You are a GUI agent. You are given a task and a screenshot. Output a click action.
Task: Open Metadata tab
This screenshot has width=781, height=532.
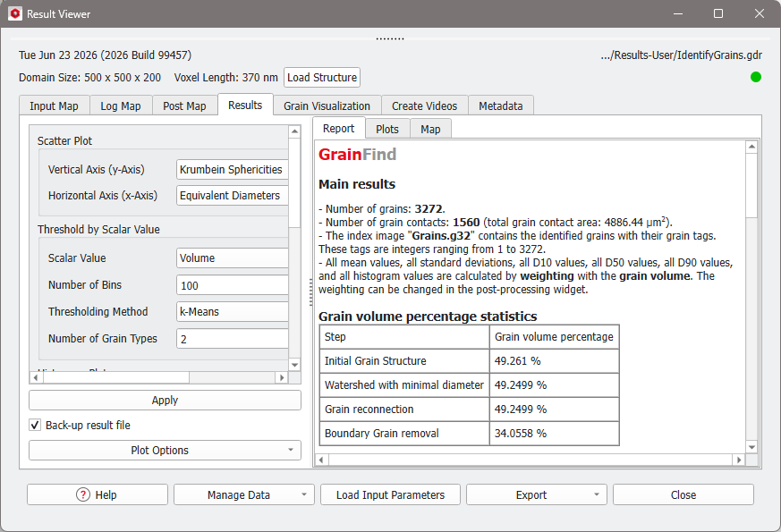pos(501,106)
